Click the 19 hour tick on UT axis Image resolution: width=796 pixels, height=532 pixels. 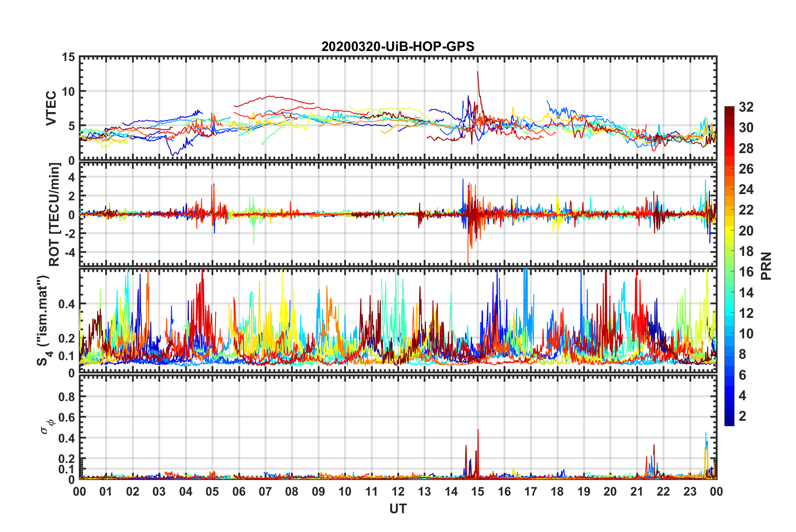(584, 491)
